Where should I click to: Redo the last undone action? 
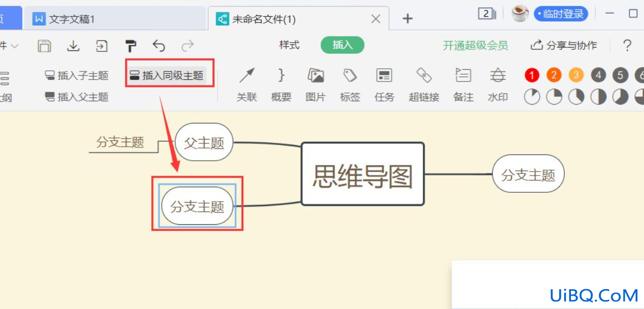pyautogui.click(x=187, y=45)
